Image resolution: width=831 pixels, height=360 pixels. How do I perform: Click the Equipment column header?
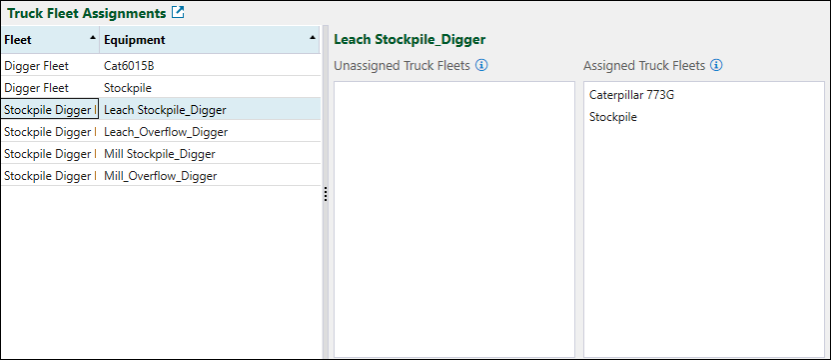[x=210, y=40]
